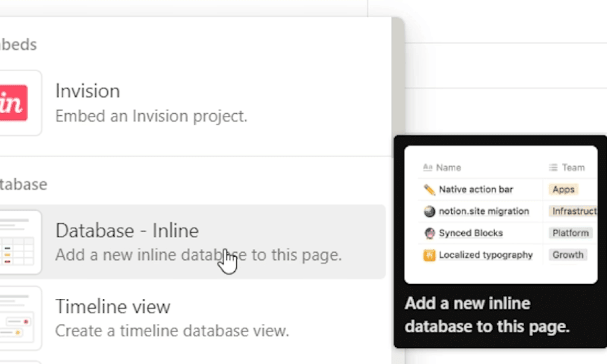Image resolution: width=607 pixels, height=364 pixels.
Task: Select the Name column header in the preview
Action: 449,167
